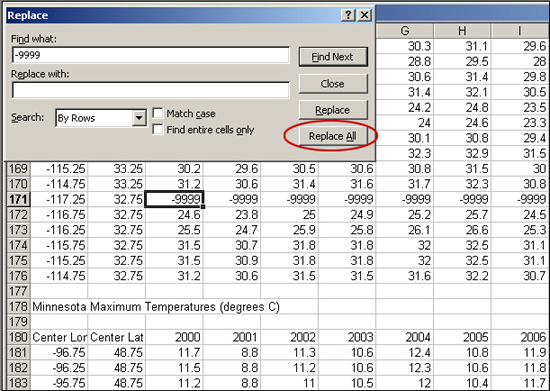
Task: Click the 2004 year header cell
Action: [x=405, y=337]
